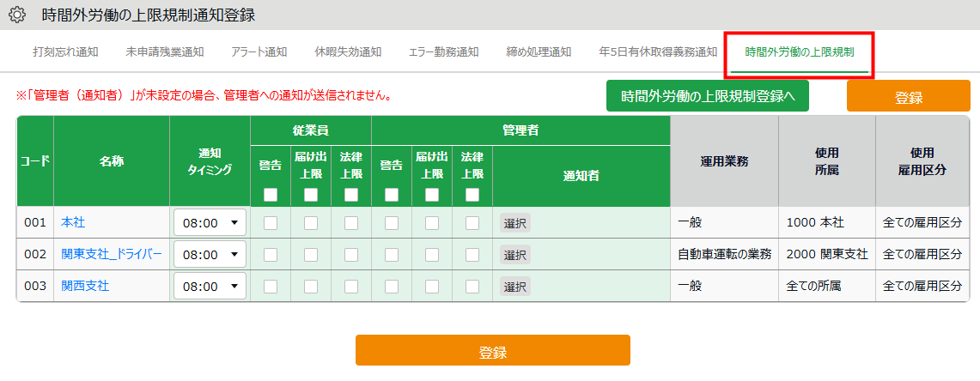Viewport: 980px width, 381px height.
Task: Click the 運用業務 column header
Action: coord(724,161)
